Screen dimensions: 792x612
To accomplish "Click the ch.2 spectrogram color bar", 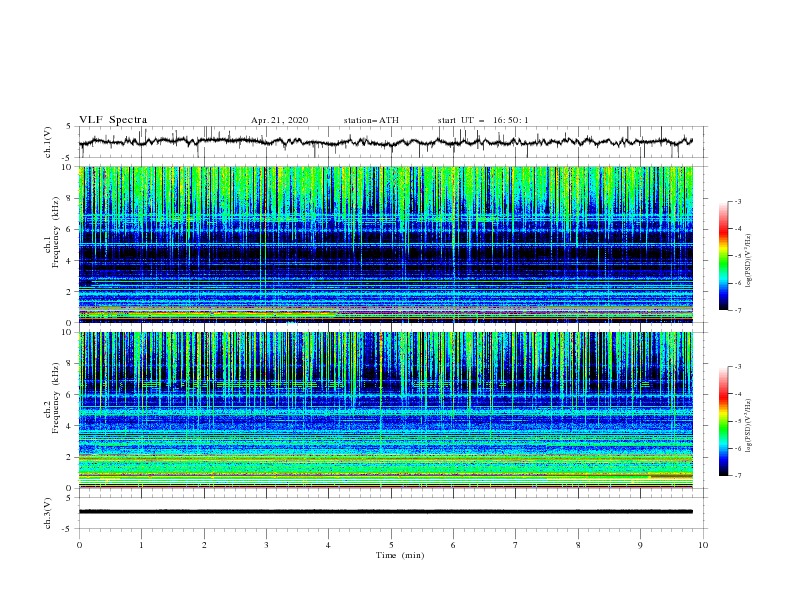I will click(723, 421).
